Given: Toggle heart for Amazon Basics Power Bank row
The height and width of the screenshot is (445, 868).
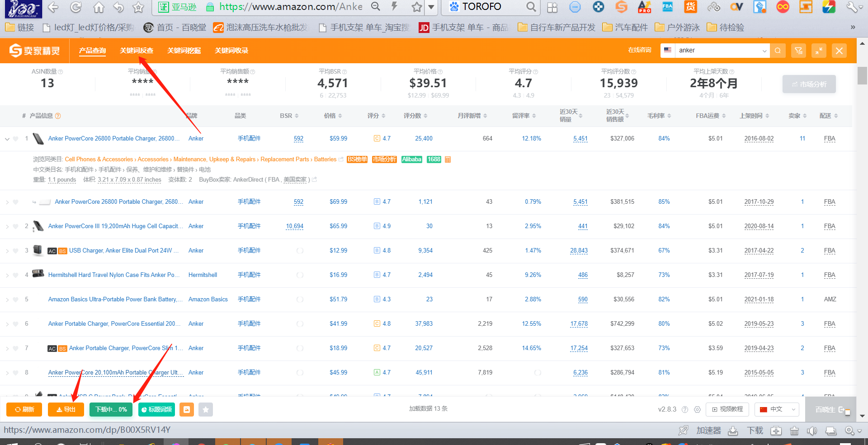Looking at the screenshot, I should 16,300.
